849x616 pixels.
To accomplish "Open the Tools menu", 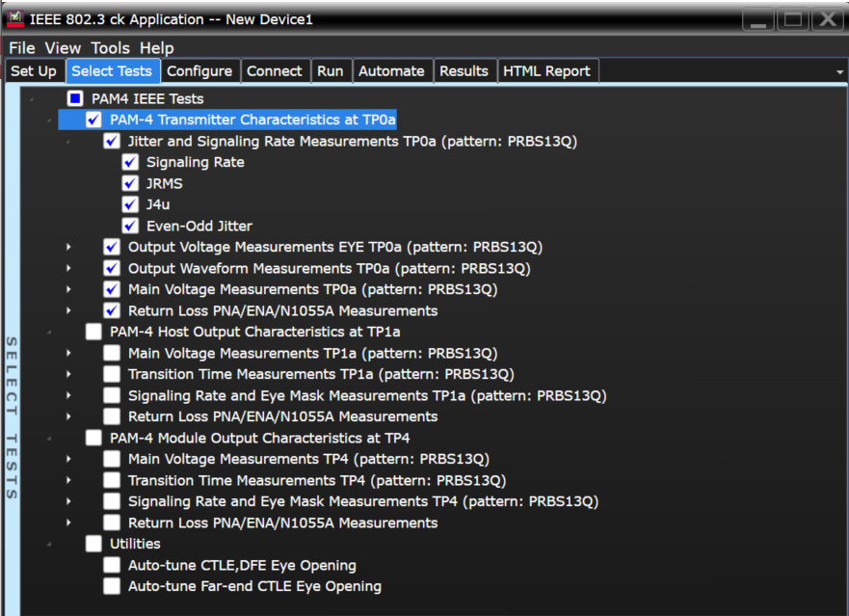I will point(110,47).
